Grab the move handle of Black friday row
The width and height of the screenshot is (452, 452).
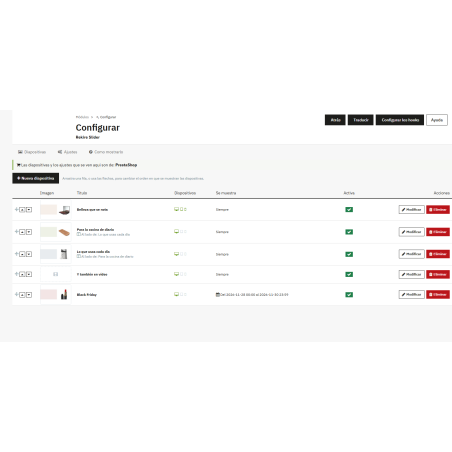point(16,294)
